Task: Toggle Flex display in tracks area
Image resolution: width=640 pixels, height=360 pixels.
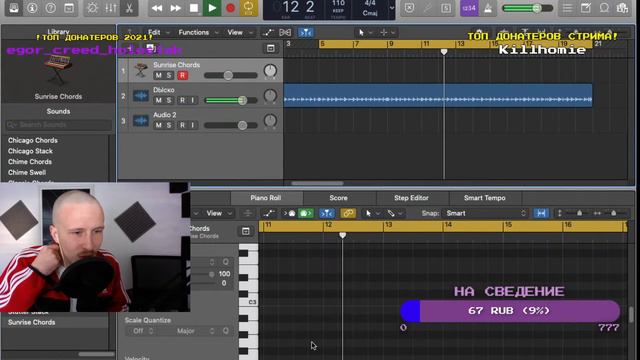Action: click(285, 32)
